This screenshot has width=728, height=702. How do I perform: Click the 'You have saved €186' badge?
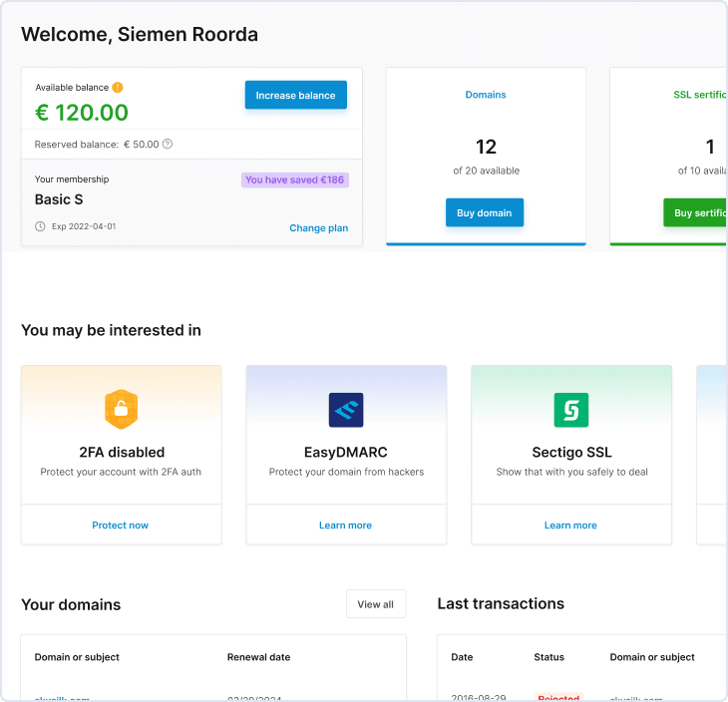coord(294,180)
